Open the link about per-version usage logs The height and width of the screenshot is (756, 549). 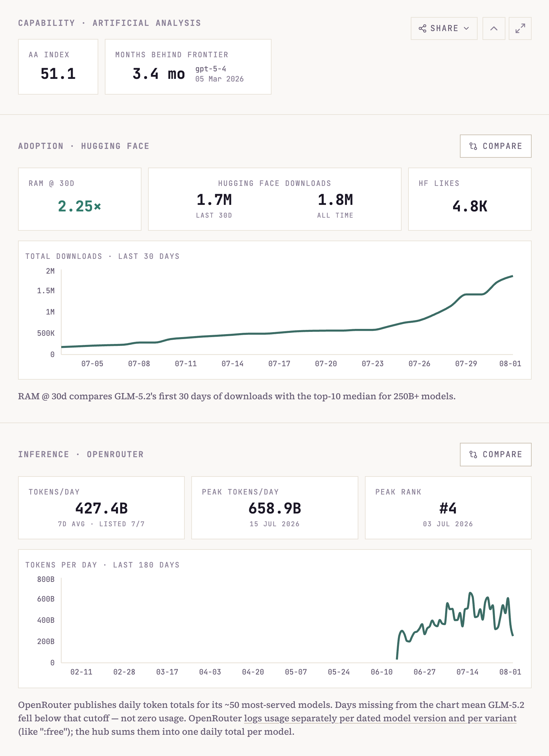(x=380, y=718)
